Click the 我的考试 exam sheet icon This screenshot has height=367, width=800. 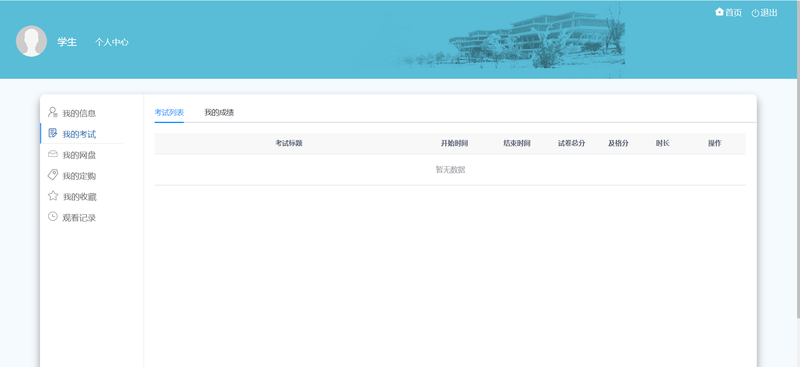[53, 133]
